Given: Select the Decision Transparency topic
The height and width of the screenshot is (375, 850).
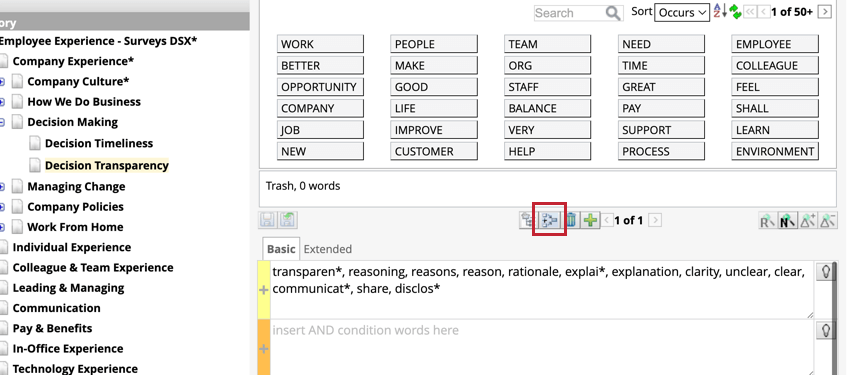Looking at the screenshot, I should (107, 165).
